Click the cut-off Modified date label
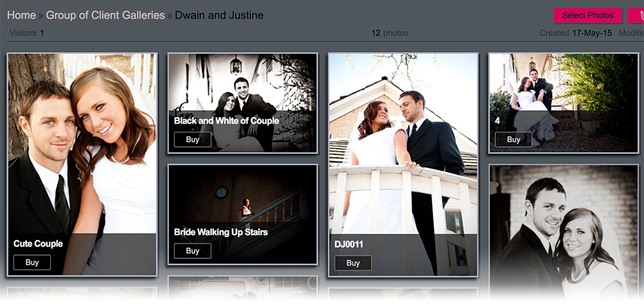Viewport: 644px width, 304px height. tap(631, 33)
